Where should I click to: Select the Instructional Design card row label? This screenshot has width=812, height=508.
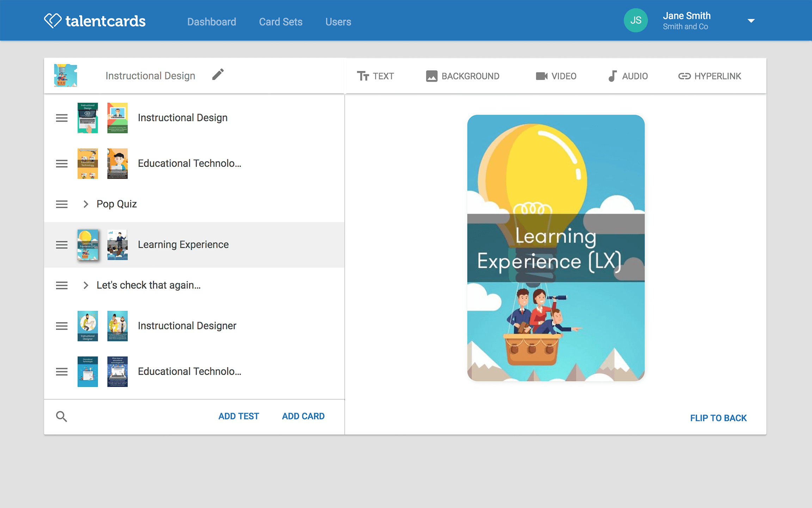tap(183, 118)
